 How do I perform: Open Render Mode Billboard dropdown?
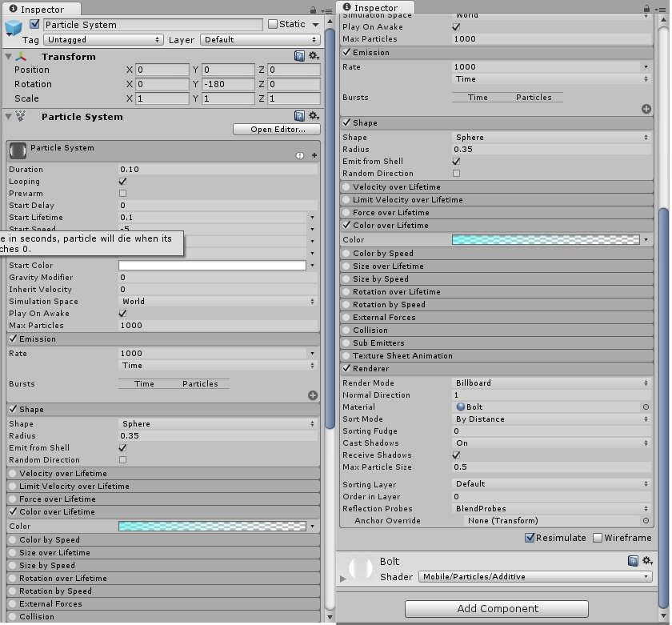point(551,383)
